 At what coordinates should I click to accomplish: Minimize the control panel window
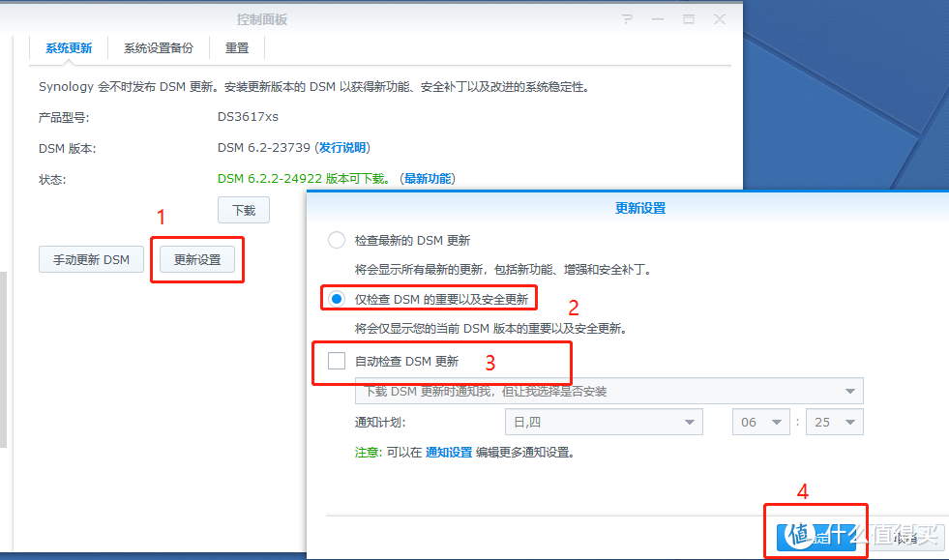pyautogui.click(x=658, y=19)
